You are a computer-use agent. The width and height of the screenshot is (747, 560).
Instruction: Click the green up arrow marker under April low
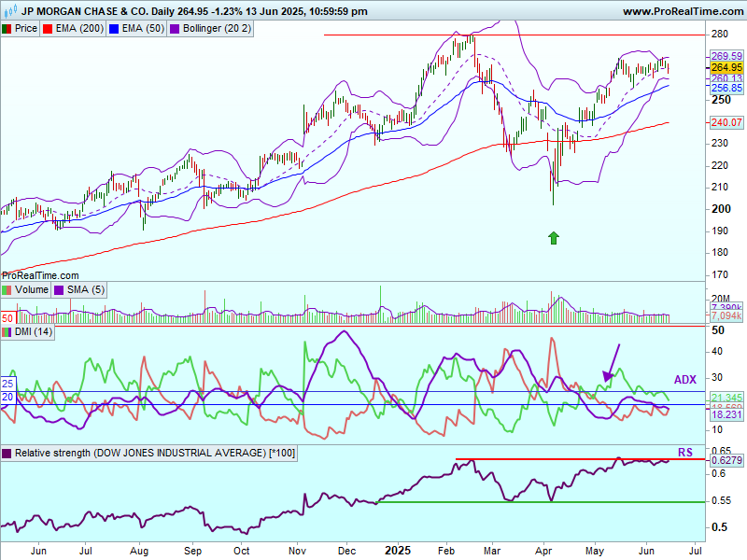pyautogui.click(x=554, y=238)
